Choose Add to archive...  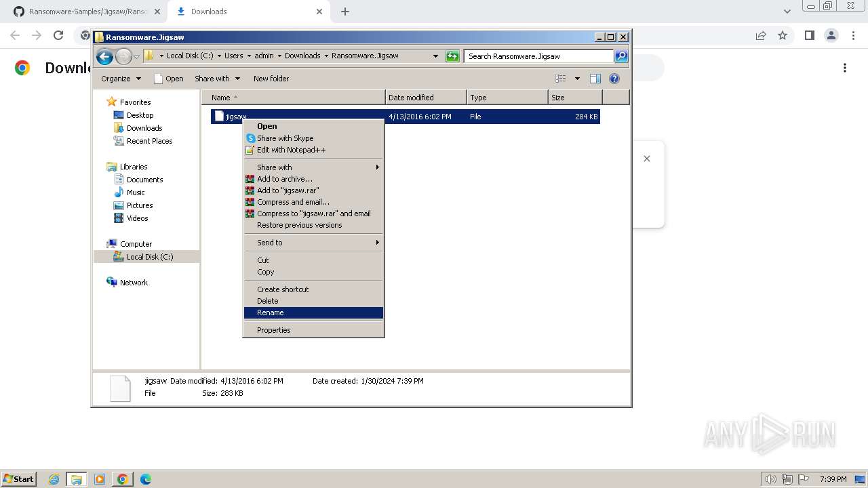pos(313,179)
